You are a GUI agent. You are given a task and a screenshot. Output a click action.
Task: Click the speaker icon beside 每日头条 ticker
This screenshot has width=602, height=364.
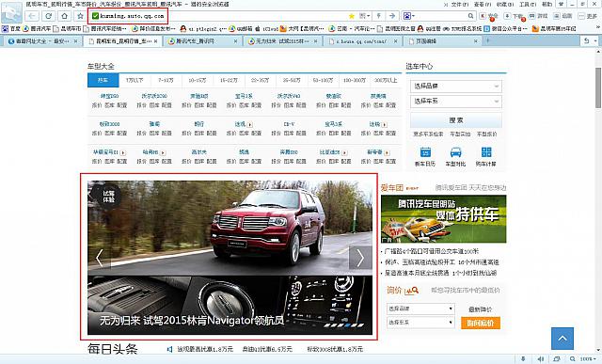point(169,349)
